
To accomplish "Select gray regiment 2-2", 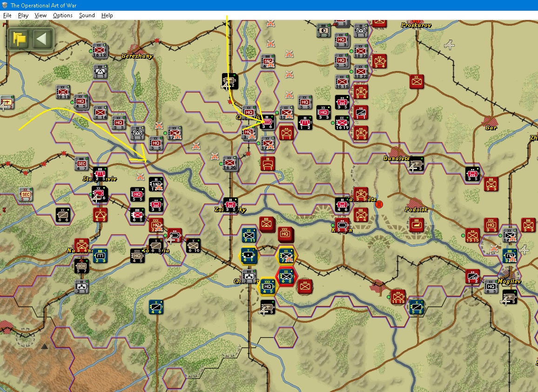I will click(323, 31).
